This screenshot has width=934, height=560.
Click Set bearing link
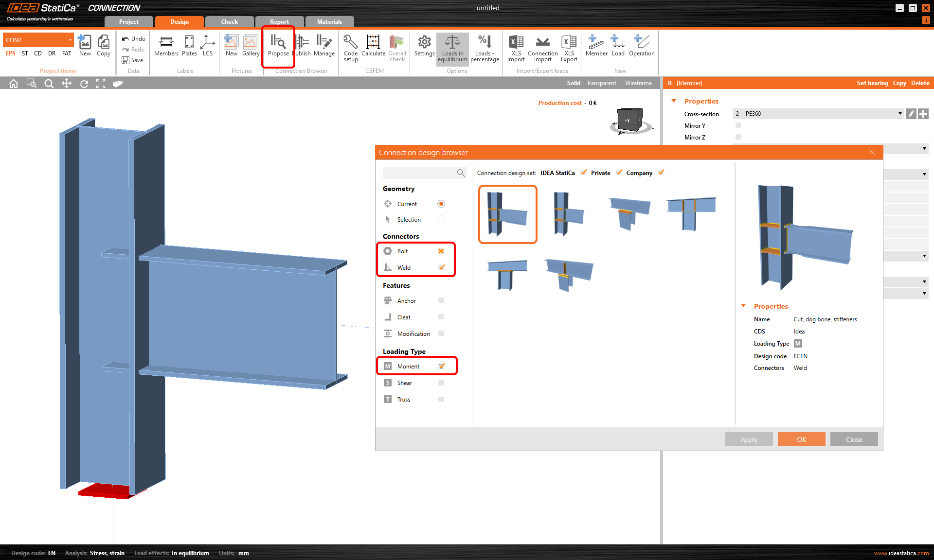[x=872, y=83]
